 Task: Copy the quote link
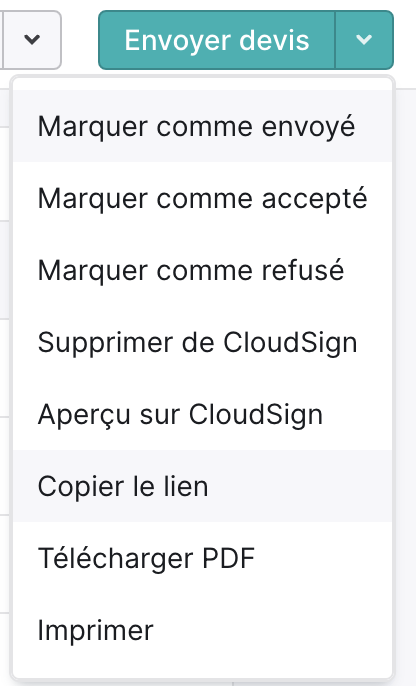pyautogui.click(x=203, y=486)
